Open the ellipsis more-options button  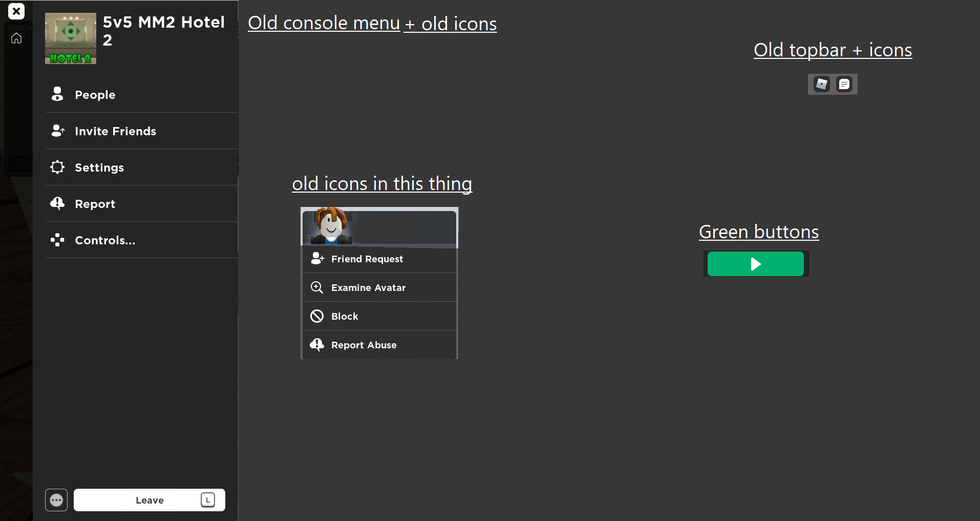coord(56,499)
